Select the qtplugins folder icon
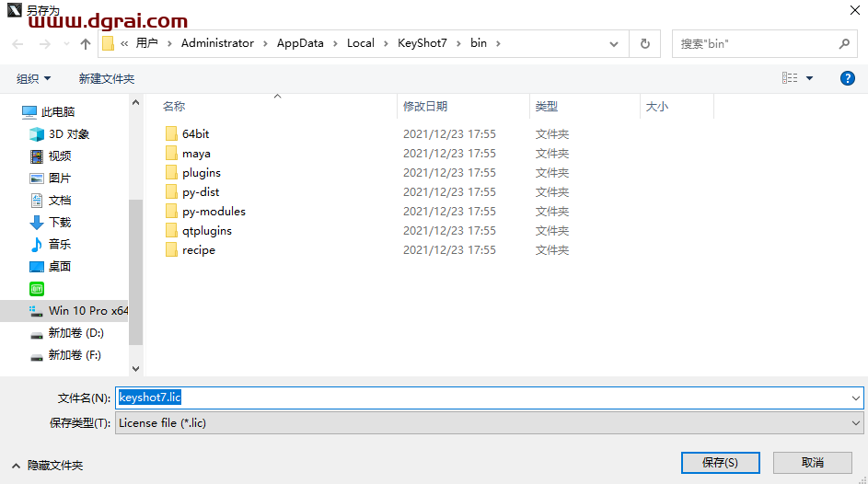868x484 pixels. [x=171, y=230]
